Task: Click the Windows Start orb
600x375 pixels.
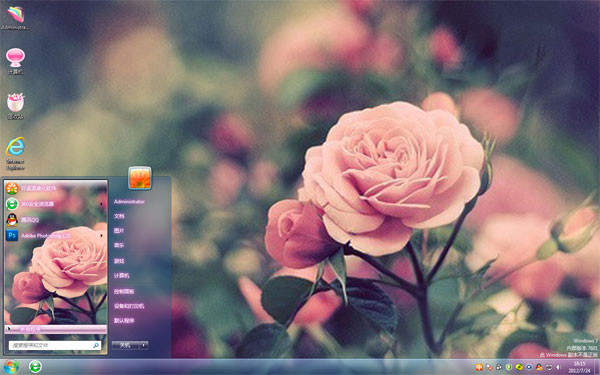Action: click(11, 367)
